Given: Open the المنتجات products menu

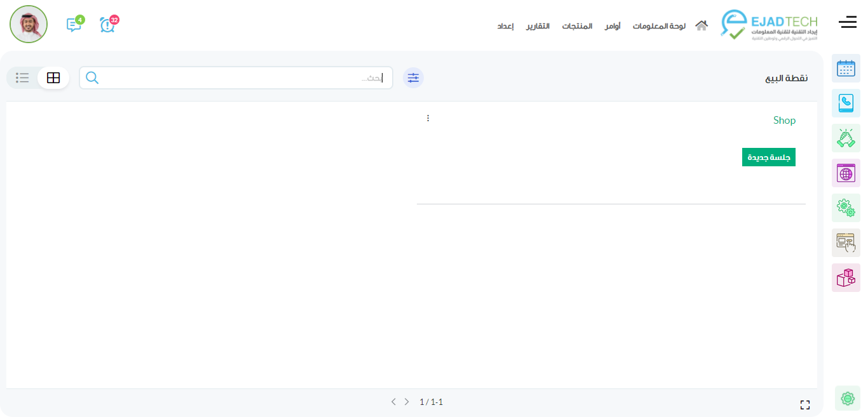Looking at the screenshot, I should (x=577, y=26).
